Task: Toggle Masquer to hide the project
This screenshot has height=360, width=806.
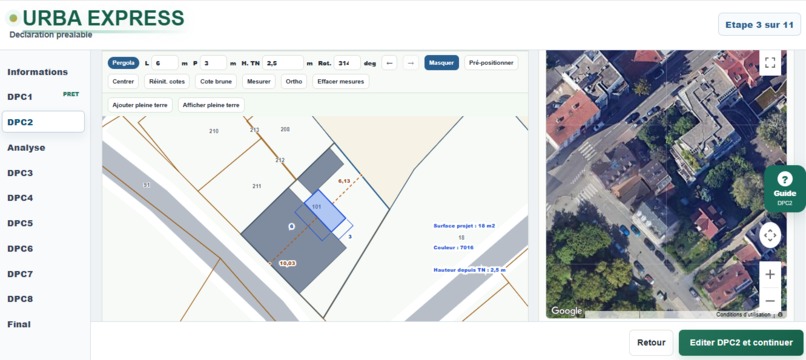Action: [x=442, y=63]
